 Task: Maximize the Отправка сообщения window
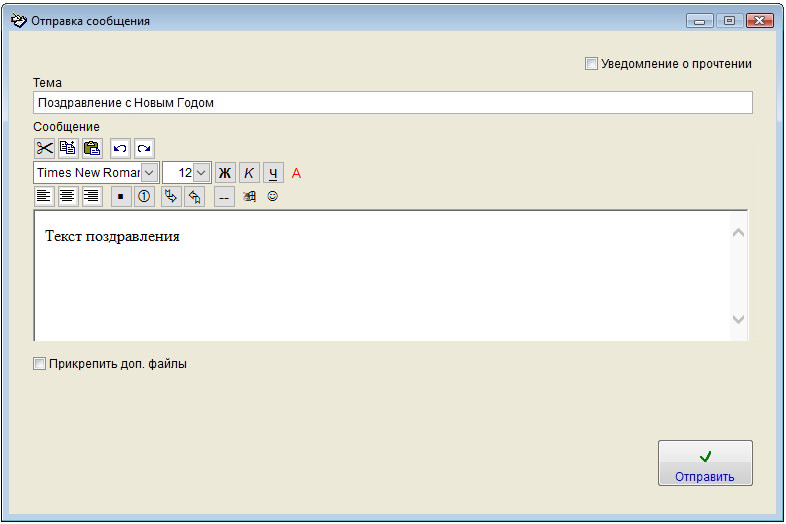(730, 21)
